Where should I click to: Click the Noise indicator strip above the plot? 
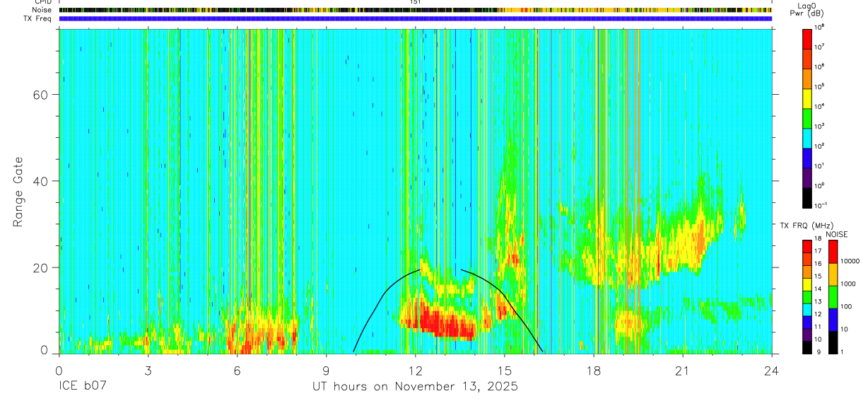415,10
